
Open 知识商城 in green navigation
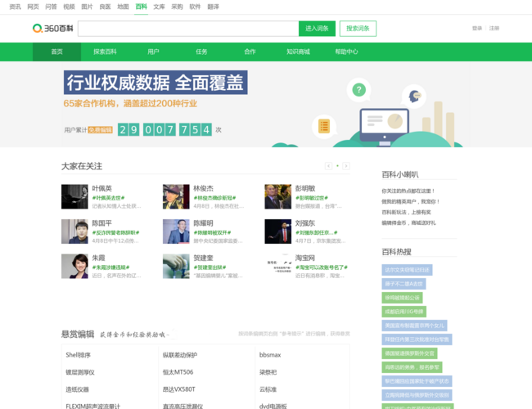point(298,52)
